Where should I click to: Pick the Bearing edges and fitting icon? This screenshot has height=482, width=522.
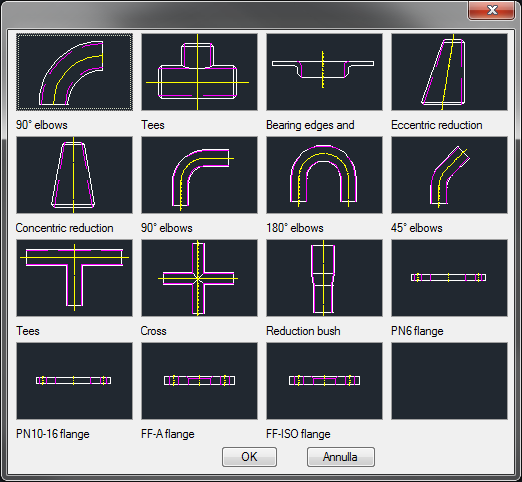(324, 72)
